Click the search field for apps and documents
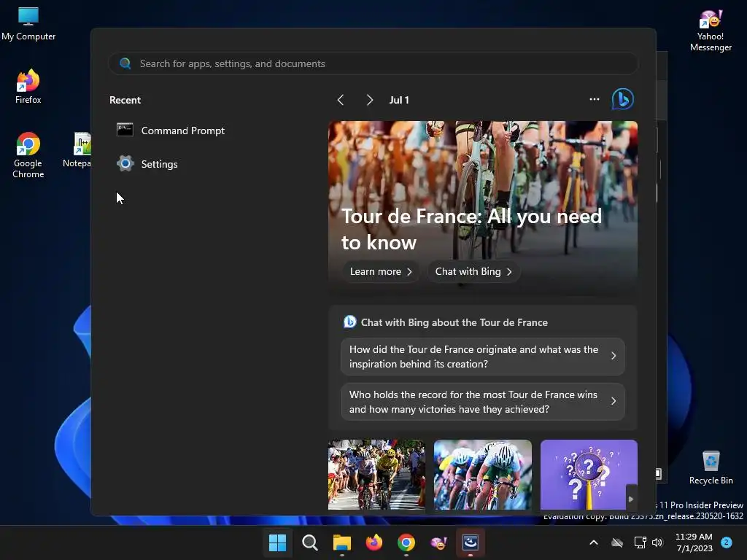The width and height of the screenshot is (747, 560). coord(373,63)
